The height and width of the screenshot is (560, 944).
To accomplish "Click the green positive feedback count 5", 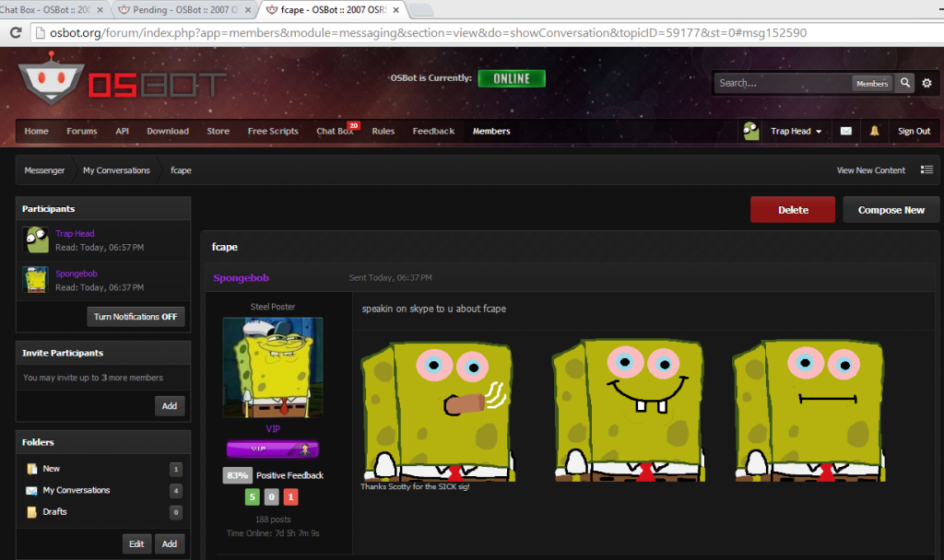I will click(252, 497).
